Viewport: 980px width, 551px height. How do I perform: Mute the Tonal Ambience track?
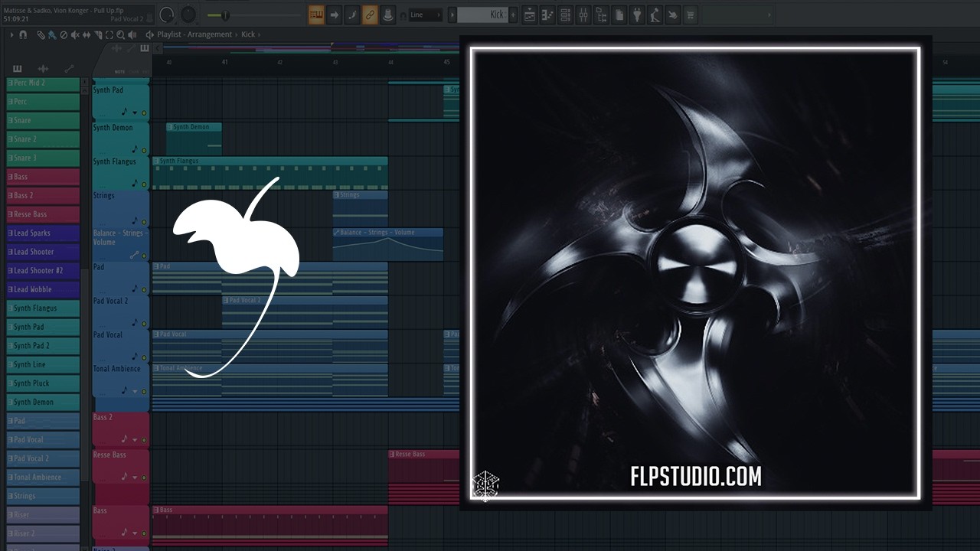coord(144,391)
